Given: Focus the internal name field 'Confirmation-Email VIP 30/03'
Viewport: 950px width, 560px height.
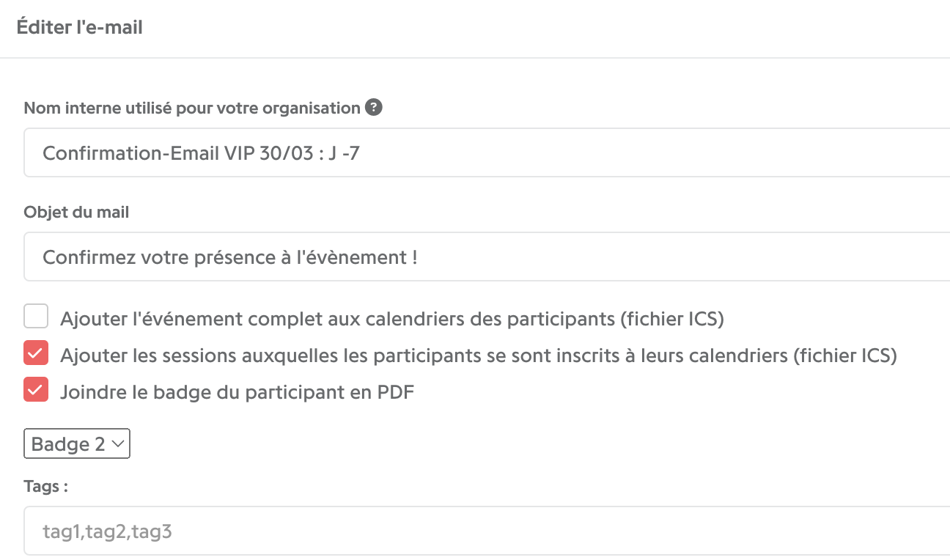Looking at the screenshot, I should [487, 153].
